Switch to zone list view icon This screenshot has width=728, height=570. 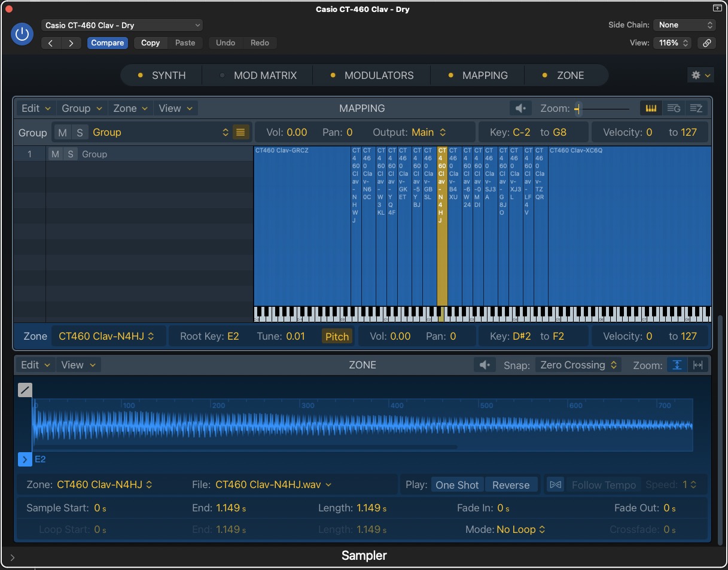pos(696,108)
